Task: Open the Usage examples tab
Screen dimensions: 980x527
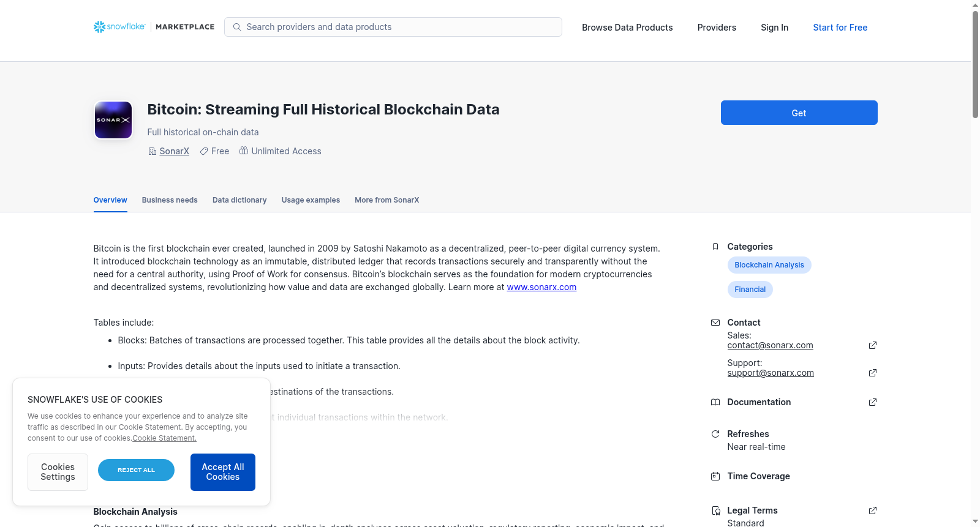Action: coord(311,200)
